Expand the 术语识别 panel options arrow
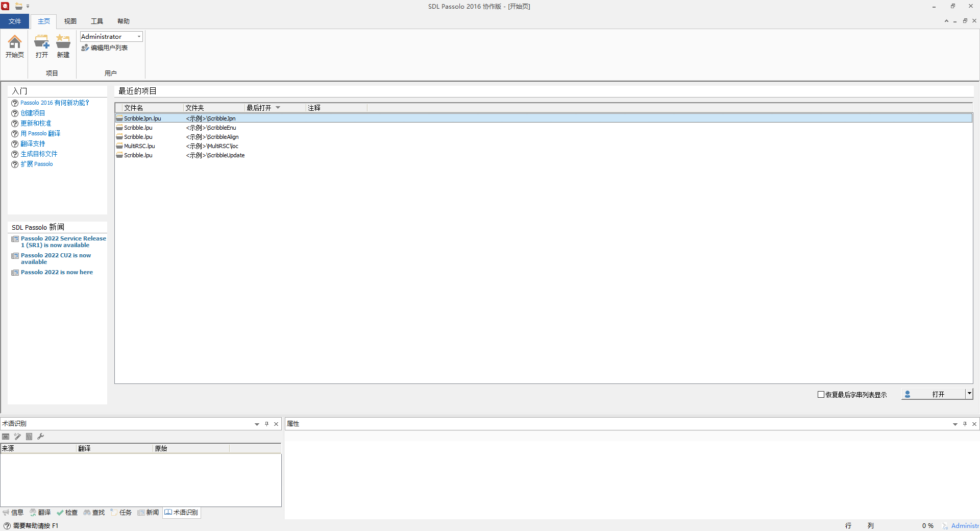This screenshot has width=980, height=531. point(257,424)
